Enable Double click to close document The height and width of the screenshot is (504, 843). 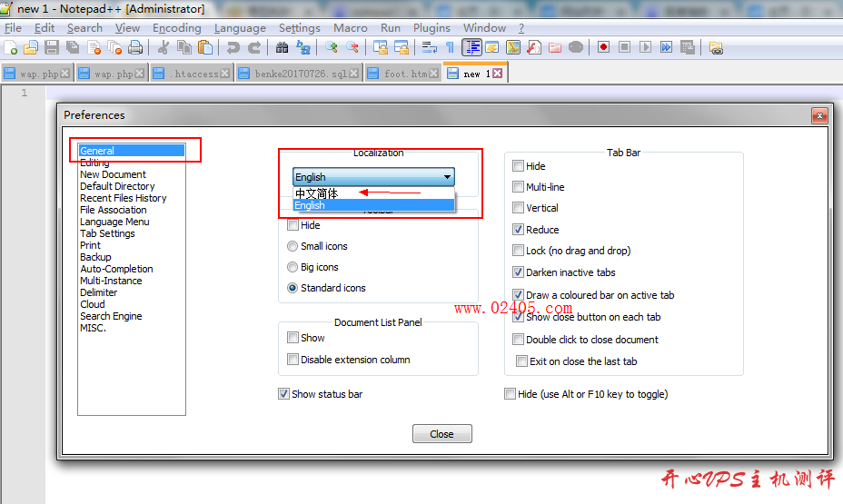point(518,339)
